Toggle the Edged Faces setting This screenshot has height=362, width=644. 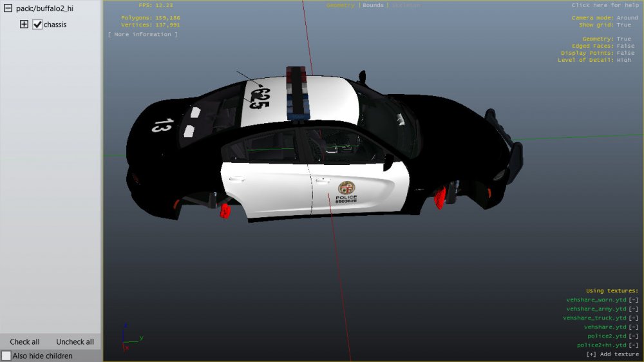[603, 46]
